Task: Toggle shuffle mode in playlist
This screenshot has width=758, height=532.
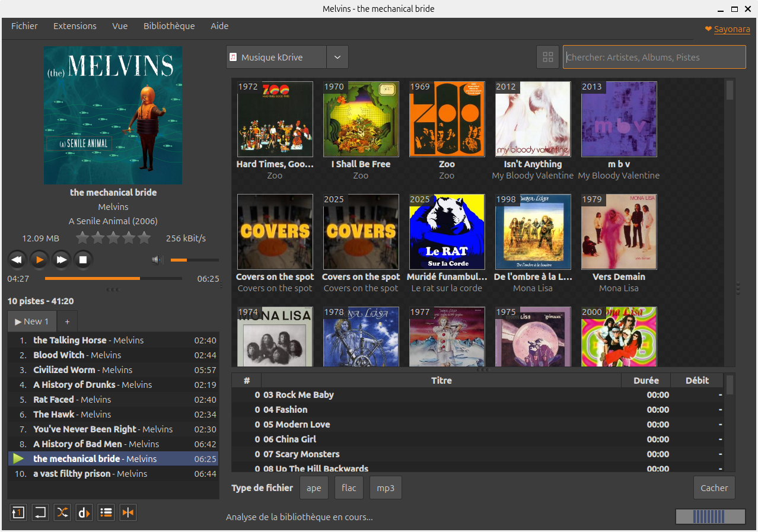Action: tap(62, 512)
